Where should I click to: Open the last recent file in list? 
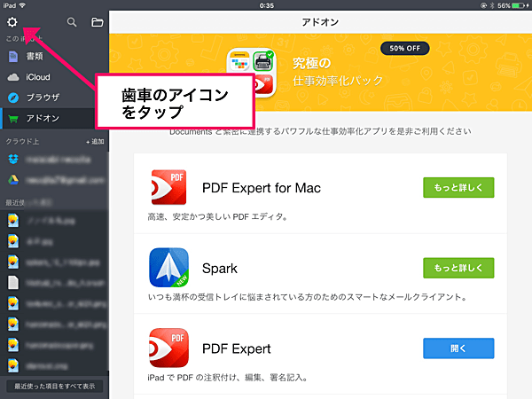pos(54,365)
